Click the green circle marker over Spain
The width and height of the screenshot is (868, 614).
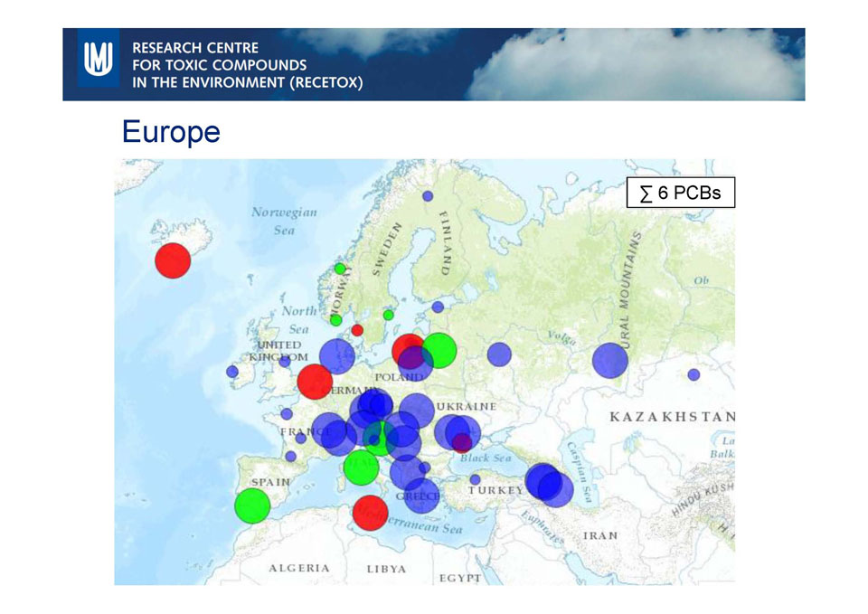pyautogui.click(x=252, y=505)
